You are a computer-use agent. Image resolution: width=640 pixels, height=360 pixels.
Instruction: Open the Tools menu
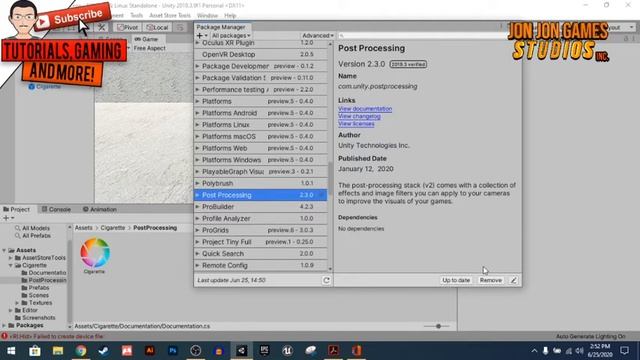[x=136, y=16]
